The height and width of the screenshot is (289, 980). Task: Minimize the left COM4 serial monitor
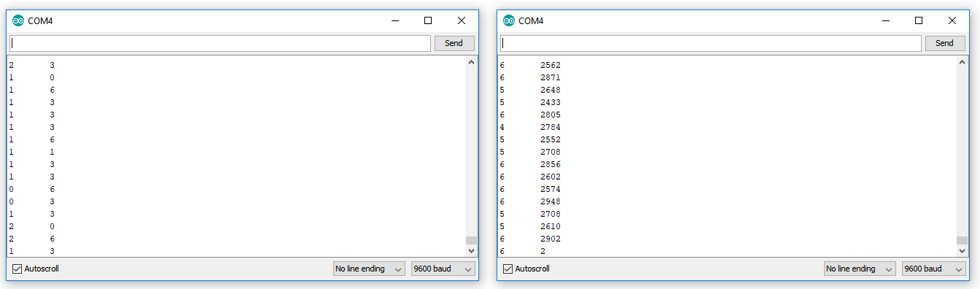coord(394,20)
